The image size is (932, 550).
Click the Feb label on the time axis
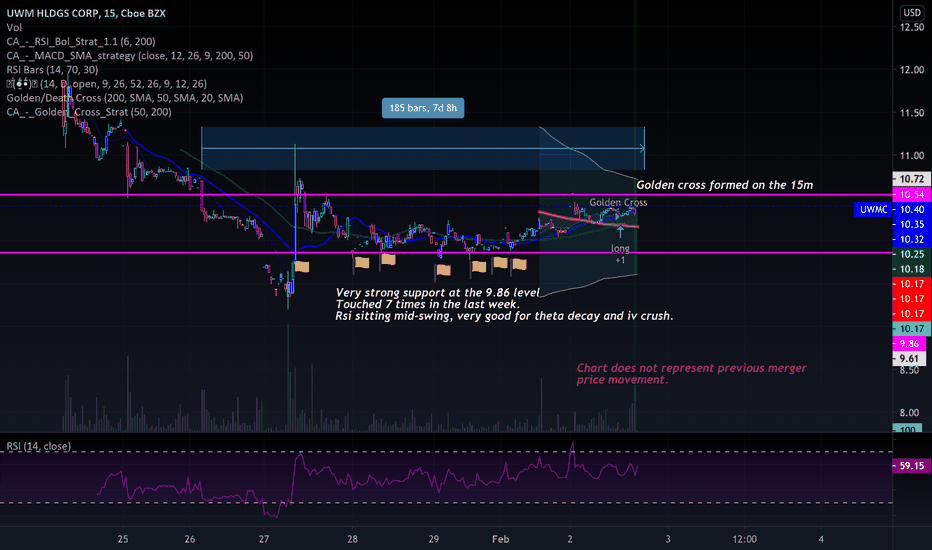click(x=500, y=539)
